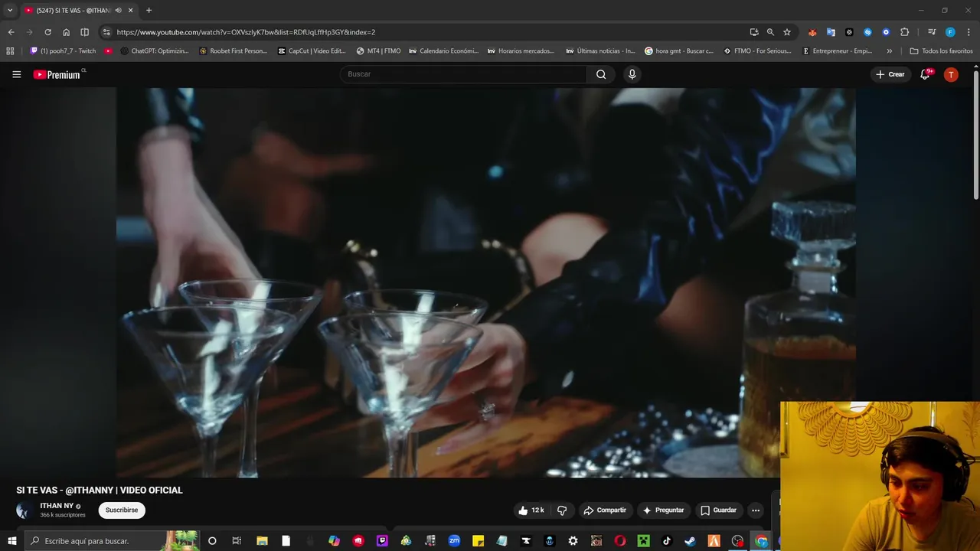Open Chrome profile avatar F
The width and height of the screenshot is (980, 551).
click(x=950, y=32)
